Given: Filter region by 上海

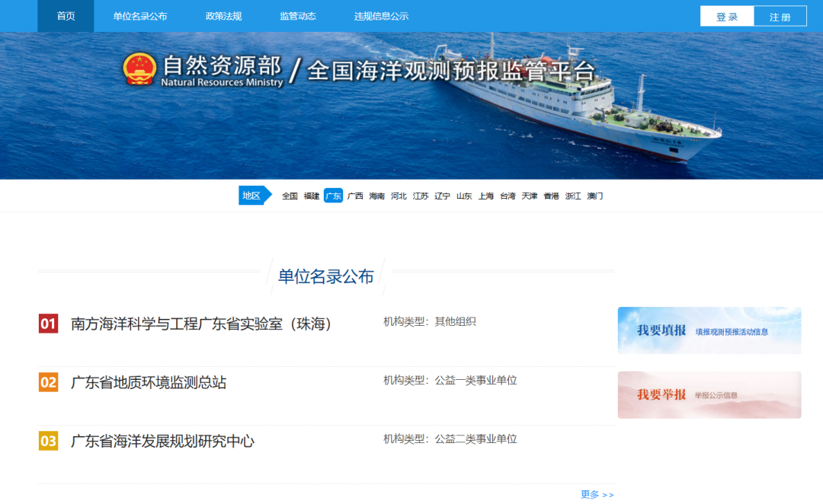Looking at the screenshot, I should [486, 196].
